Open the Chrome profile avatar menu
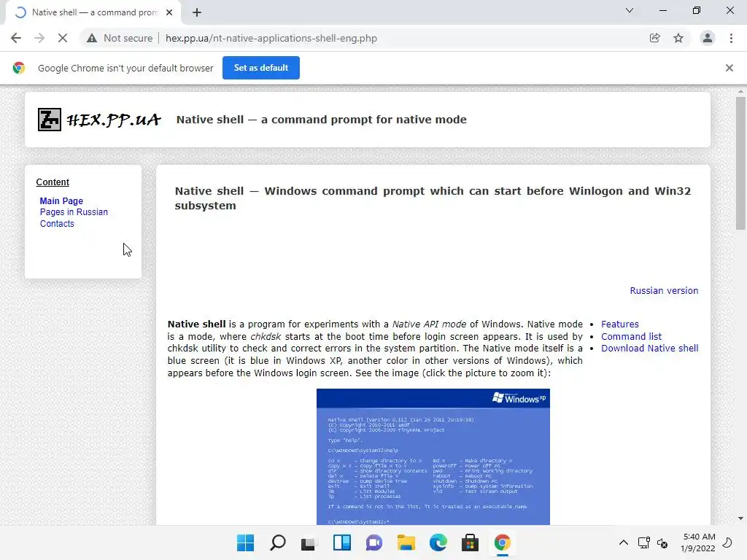The width and height of the screenshot is (747, 560). point(708,38)
